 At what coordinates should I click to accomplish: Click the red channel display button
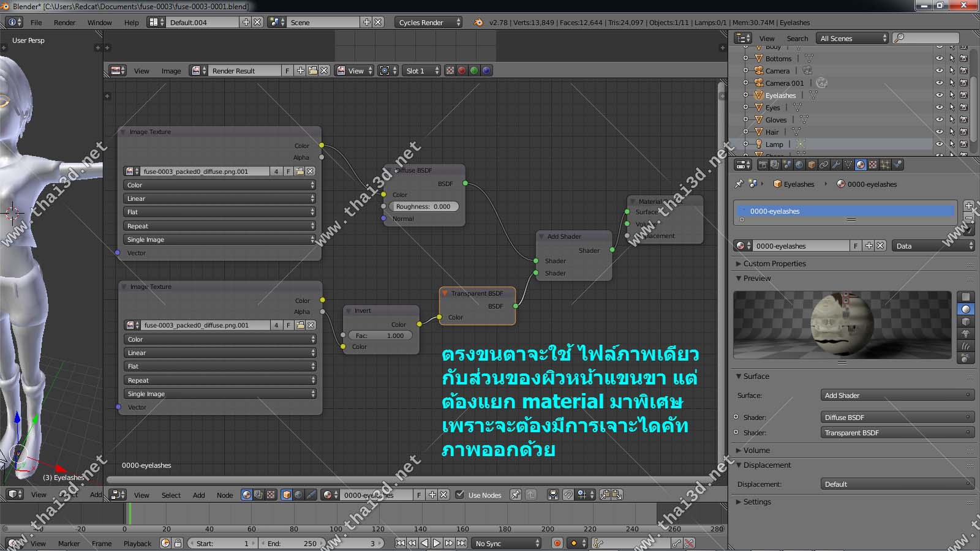[462, 70]
